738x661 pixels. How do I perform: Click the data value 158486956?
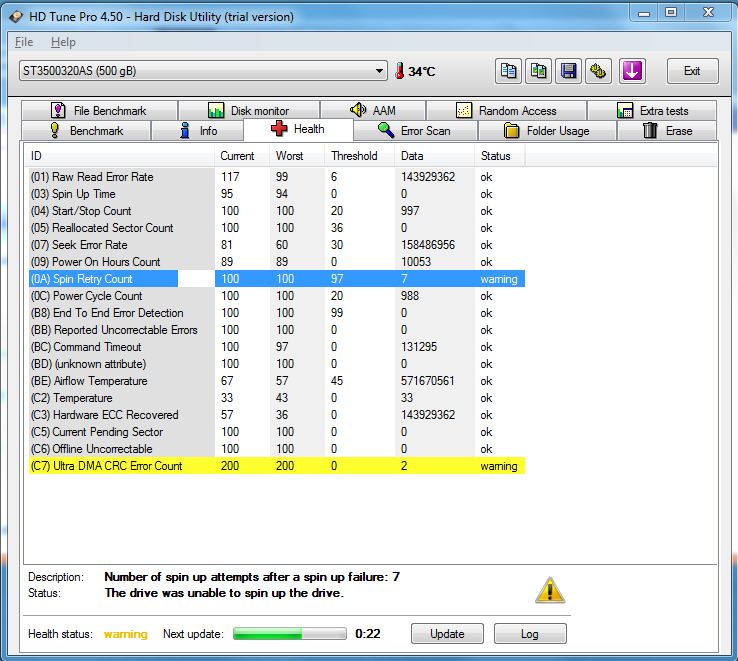point(428,245)
